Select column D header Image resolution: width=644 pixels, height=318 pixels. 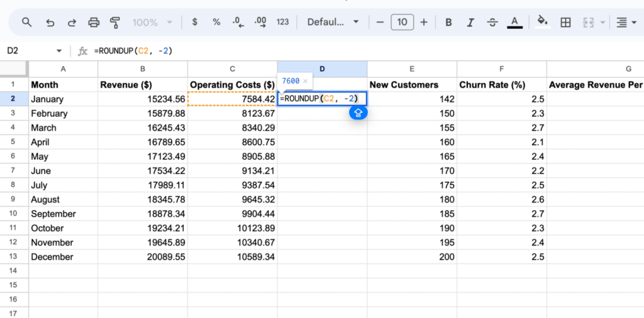coord(322,69)
